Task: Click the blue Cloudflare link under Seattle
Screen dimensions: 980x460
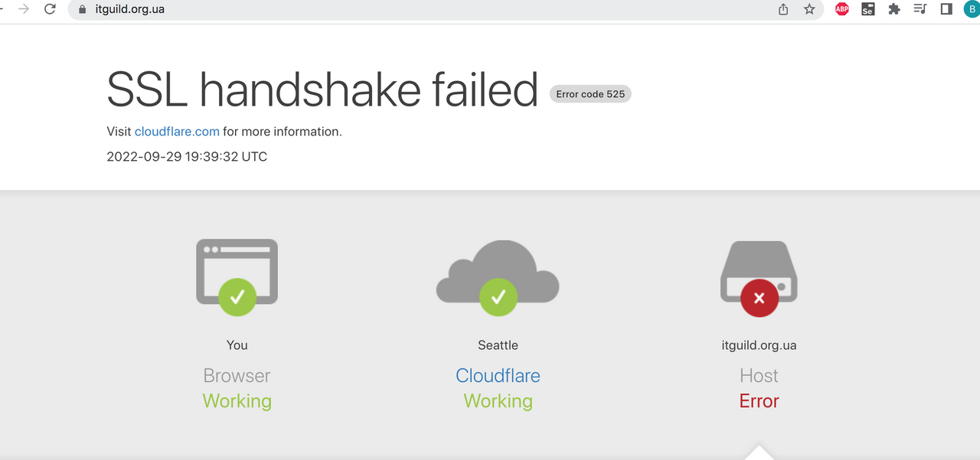Action: [498, 376]
